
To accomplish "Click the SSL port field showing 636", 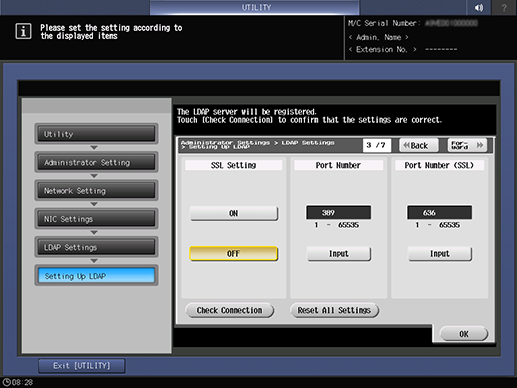I will pos(439,212).
